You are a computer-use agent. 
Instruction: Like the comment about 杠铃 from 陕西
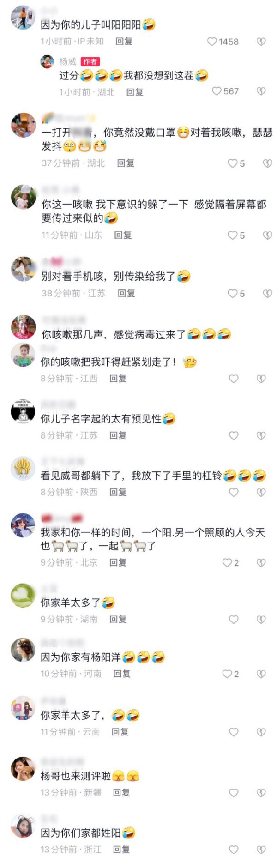pyautogui.click(x=234, y=492)
